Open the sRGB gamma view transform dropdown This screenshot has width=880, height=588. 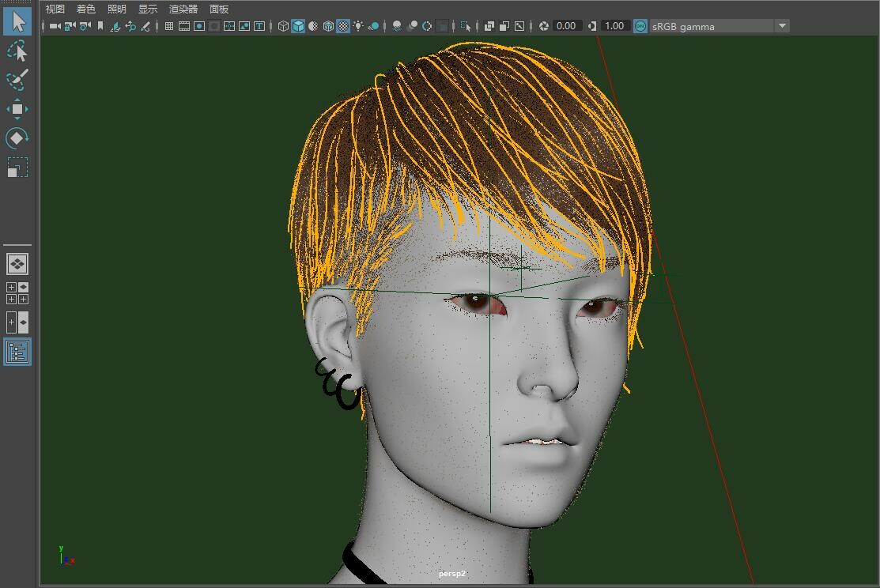point(719,26)
